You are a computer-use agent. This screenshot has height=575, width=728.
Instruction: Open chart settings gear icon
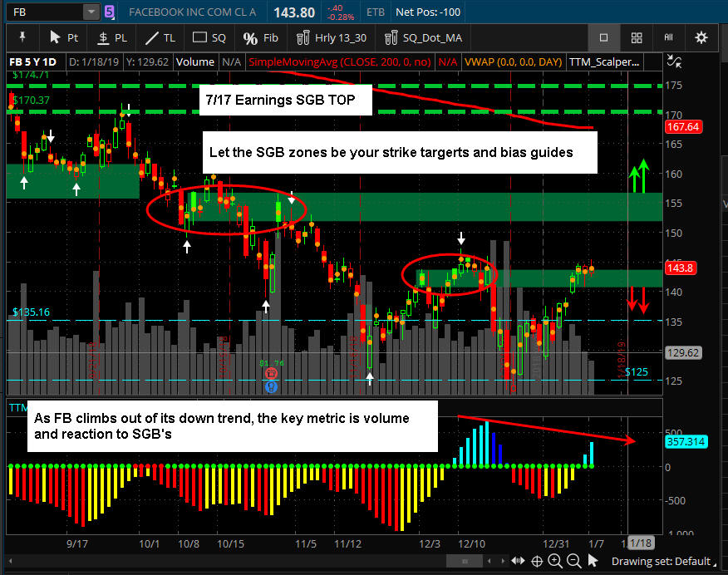[701, 37]
